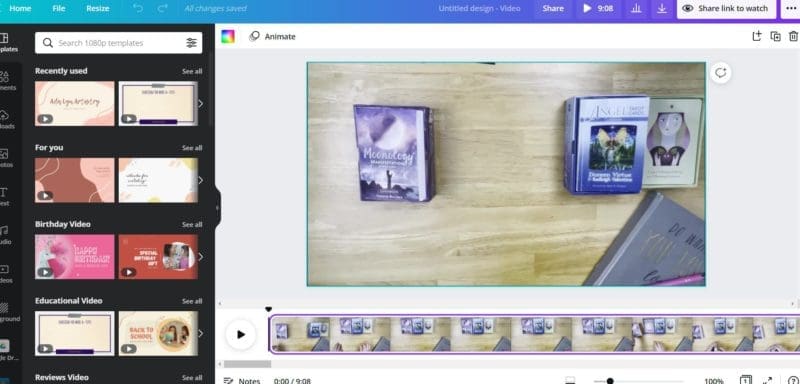Image resolution: width=800 pixels, height=384 pixels.
Task: Collapse the templates side panel handle
Action: pyautogui.click(x=217, y=208)
